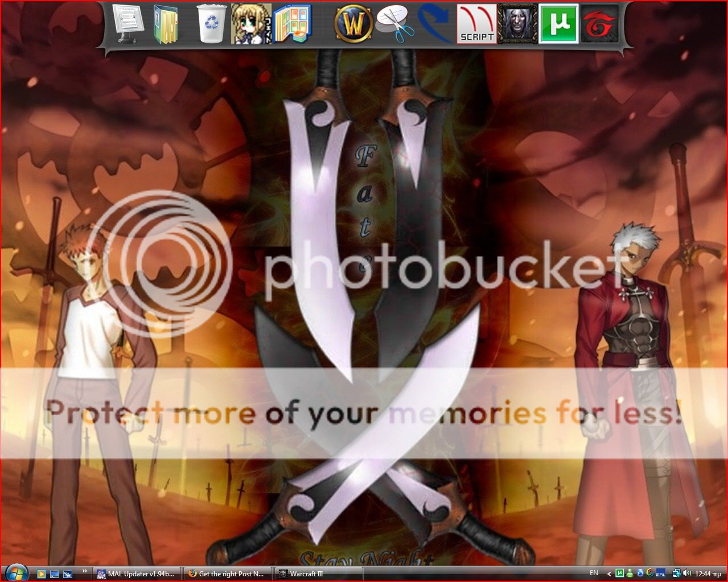Open the anime girl dock icon
The width and height of the screenshot is (728, 582).
pyautogui.click(x=251, y=24)
